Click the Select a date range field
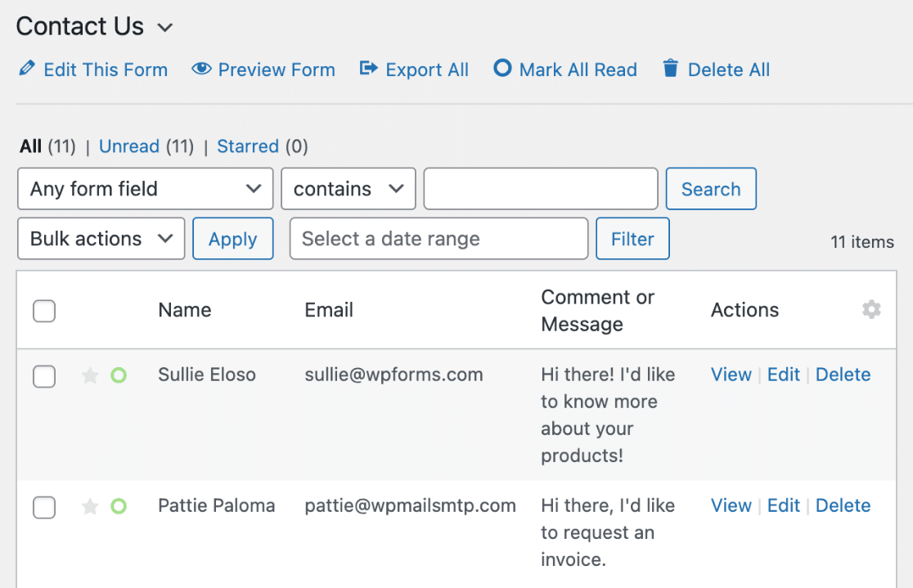Viewport: 913px width, 588px height. (x=439, y=239)
